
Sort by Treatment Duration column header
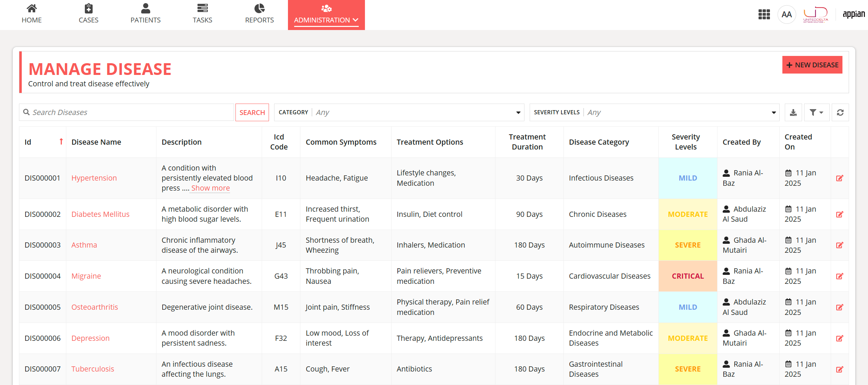(527, 142)
